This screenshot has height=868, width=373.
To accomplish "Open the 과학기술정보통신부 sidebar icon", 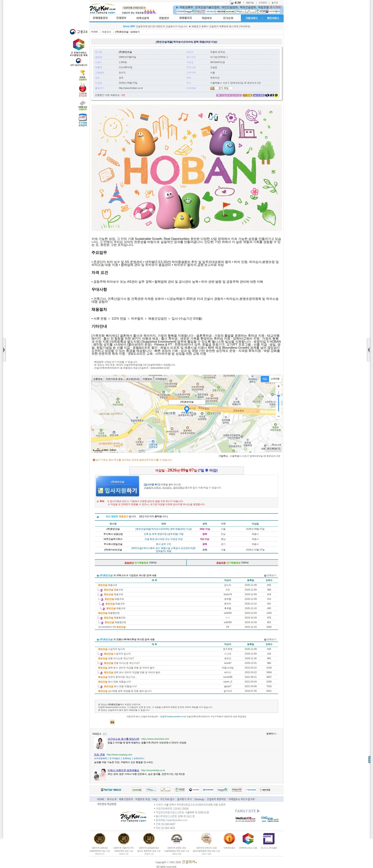I will (78, 62).
